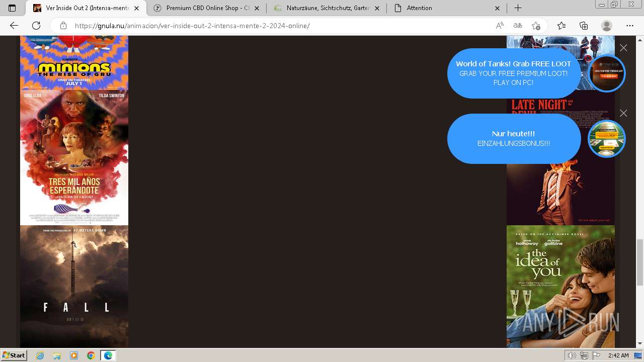Image resolution: width=644 pixels, height=362 pixels.
Task: Go back to the previous page
Action: [x=14, y=26]
